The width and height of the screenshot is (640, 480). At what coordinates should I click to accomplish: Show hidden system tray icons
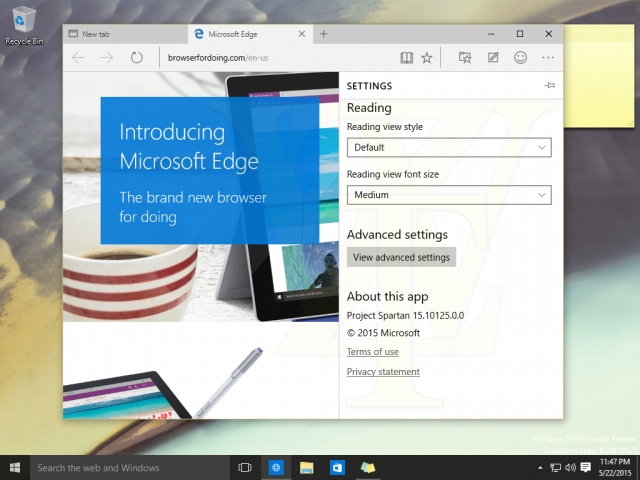tap(540, 468)
